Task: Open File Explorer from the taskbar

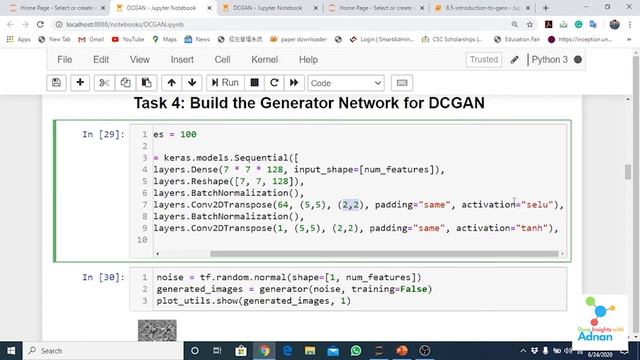Action: pos(310,351)
